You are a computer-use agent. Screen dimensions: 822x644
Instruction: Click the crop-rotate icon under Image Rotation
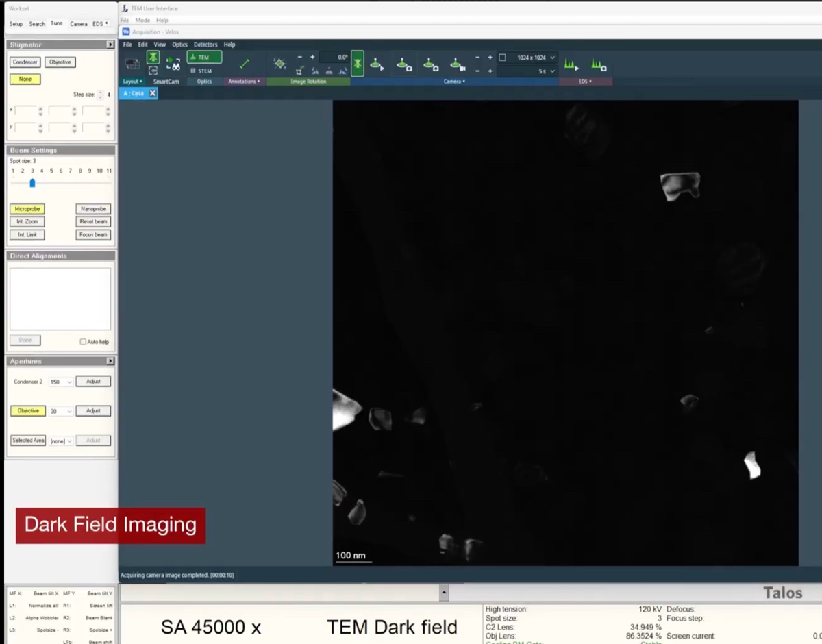pos(300,71)
